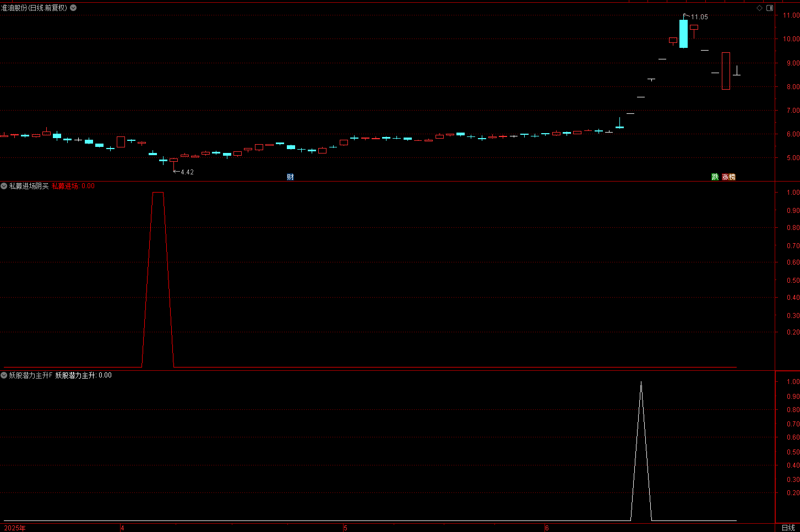Viewport: 800px width, 532px height.
Task: Click the 准油股份(日线.前复权) chart title
Action: [34, 8]
